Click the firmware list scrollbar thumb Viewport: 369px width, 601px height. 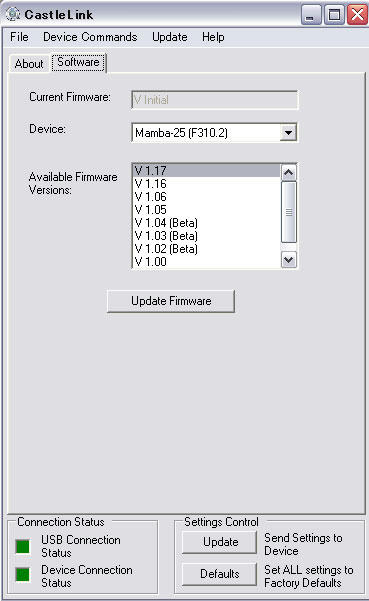289,212
